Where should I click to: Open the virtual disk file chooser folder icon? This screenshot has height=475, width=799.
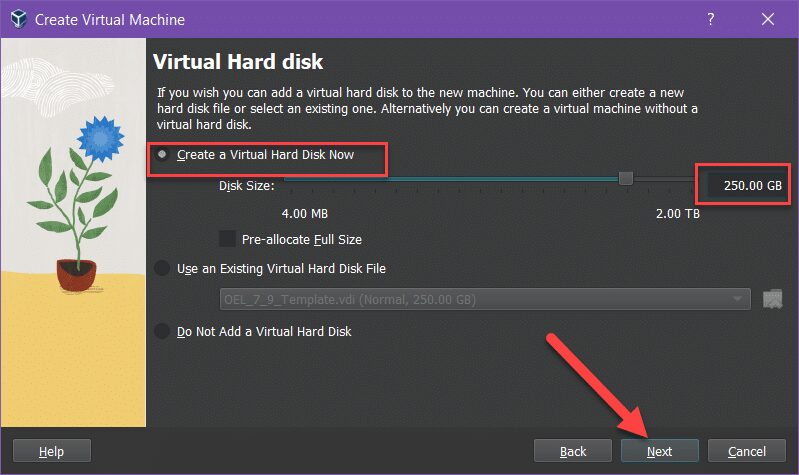(773, 299)
